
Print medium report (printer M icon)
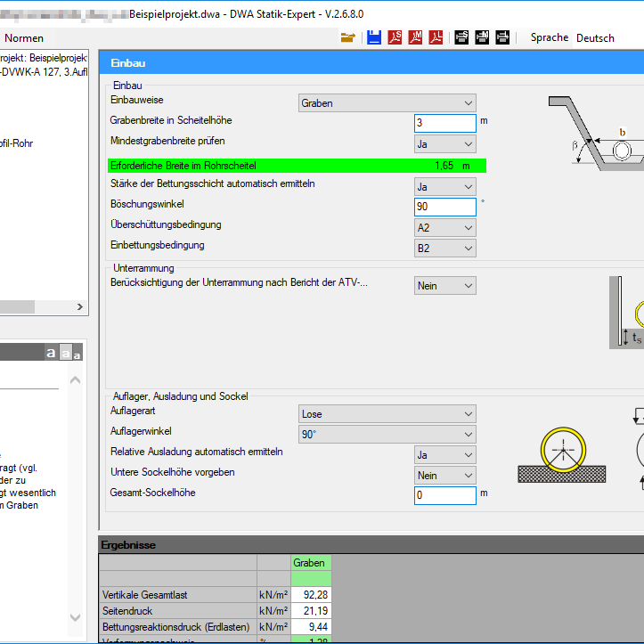coord(482,37)
